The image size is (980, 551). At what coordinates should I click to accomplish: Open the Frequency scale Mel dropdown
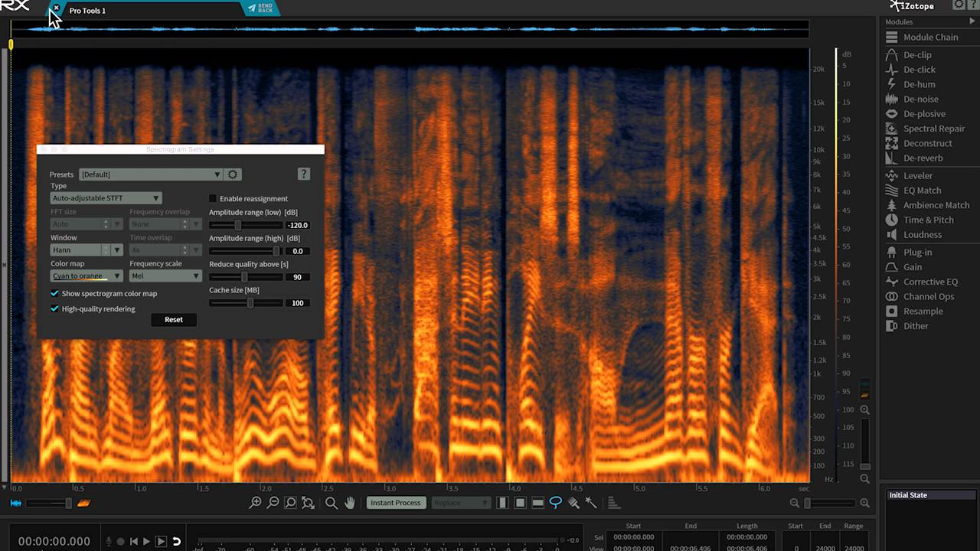click(x=165, y=276)
